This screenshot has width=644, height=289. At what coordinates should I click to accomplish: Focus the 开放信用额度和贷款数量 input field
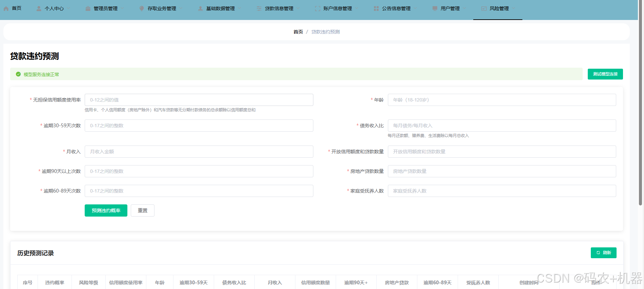502,152
